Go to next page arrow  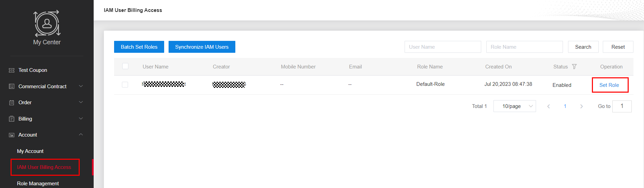pyautogui.click(x=581, y=106)
